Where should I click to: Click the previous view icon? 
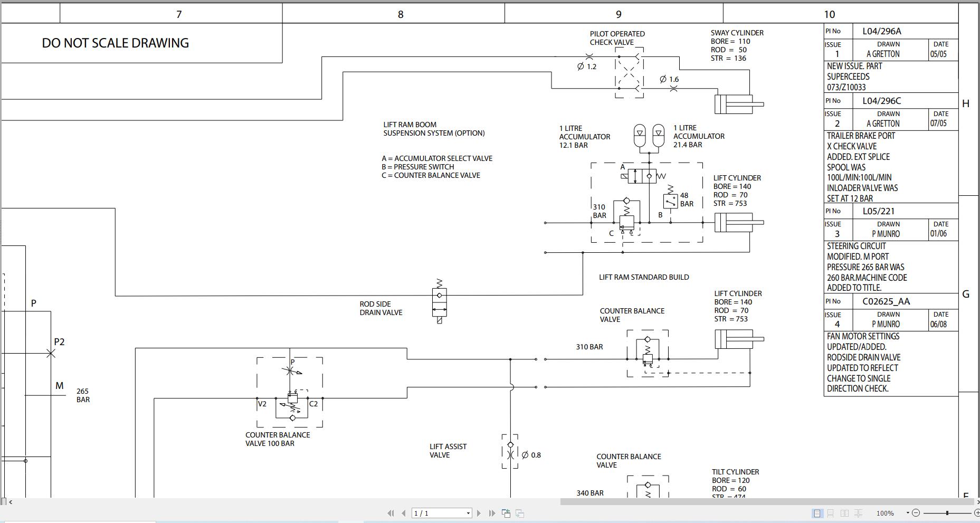tap(506, 513)
